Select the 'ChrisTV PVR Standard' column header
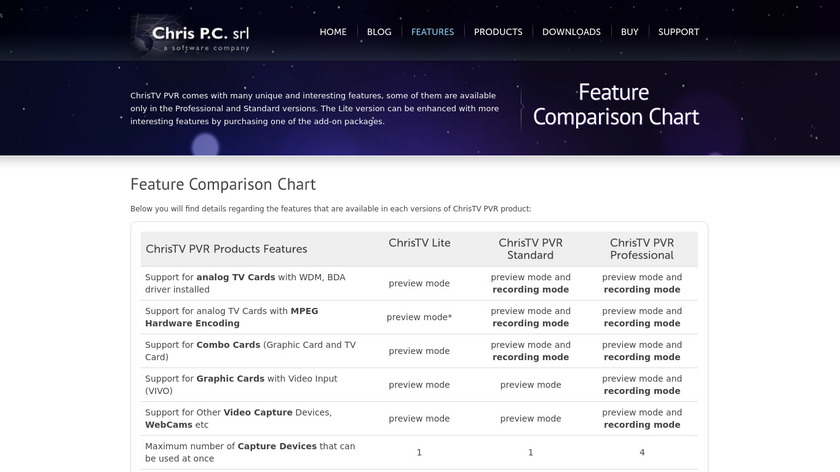840x472 pixels. 530,249
